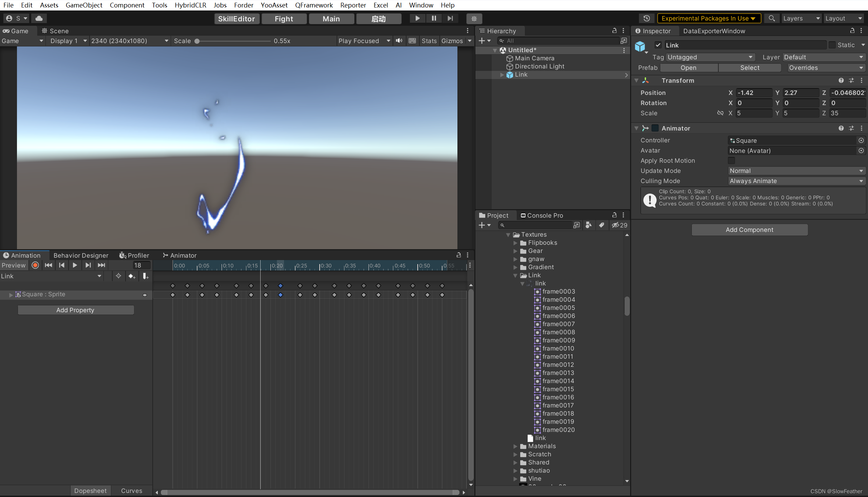Click Add Component in Inspector panel
The image size is (868, 497).
coord(749,230)
